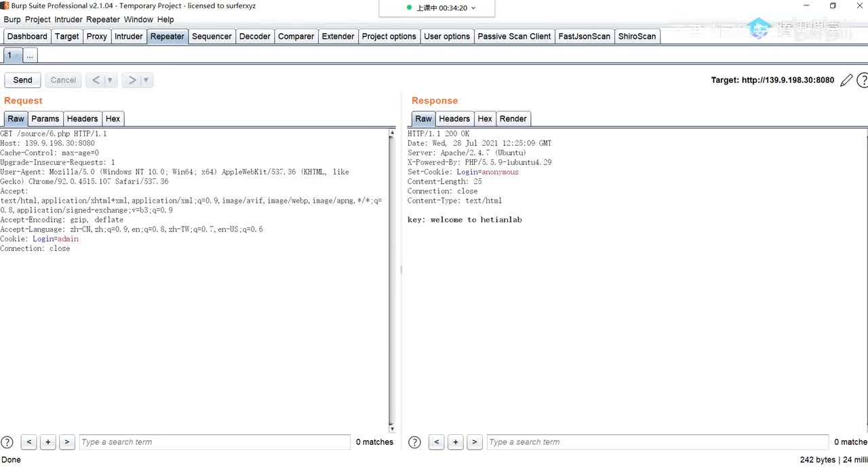Go forward to next request arrow
Screen dimensions: 868x468
click(x=132, y=80)
